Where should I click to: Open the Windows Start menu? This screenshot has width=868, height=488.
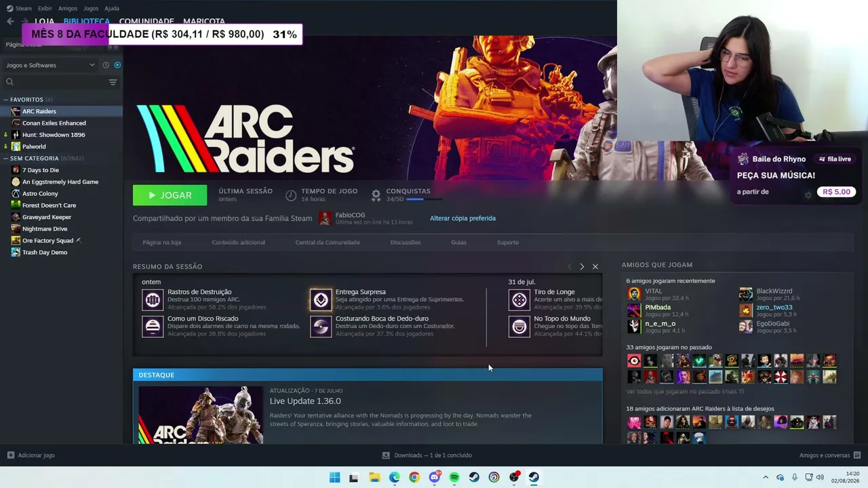tap(334, 477)
